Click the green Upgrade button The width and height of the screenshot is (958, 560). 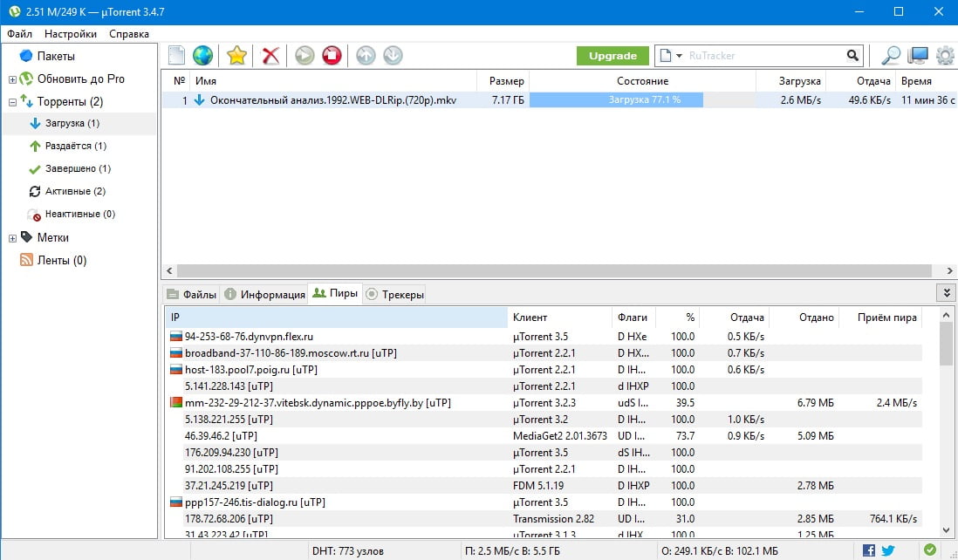click(612, 56)
